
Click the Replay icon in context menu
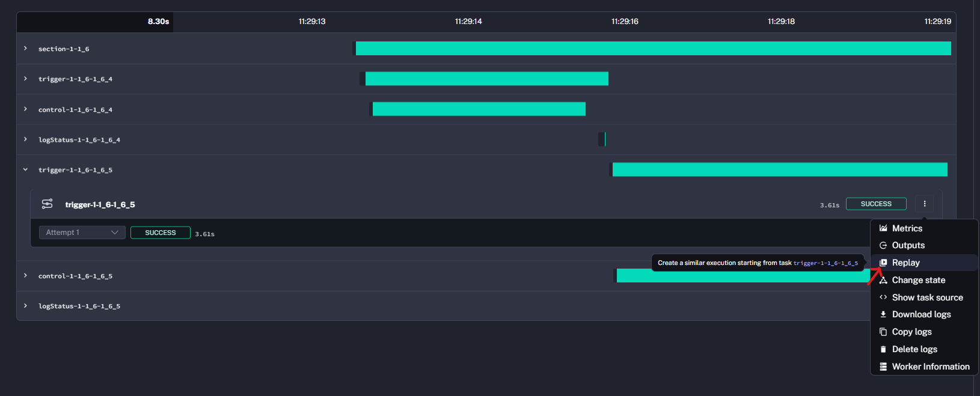883,263
